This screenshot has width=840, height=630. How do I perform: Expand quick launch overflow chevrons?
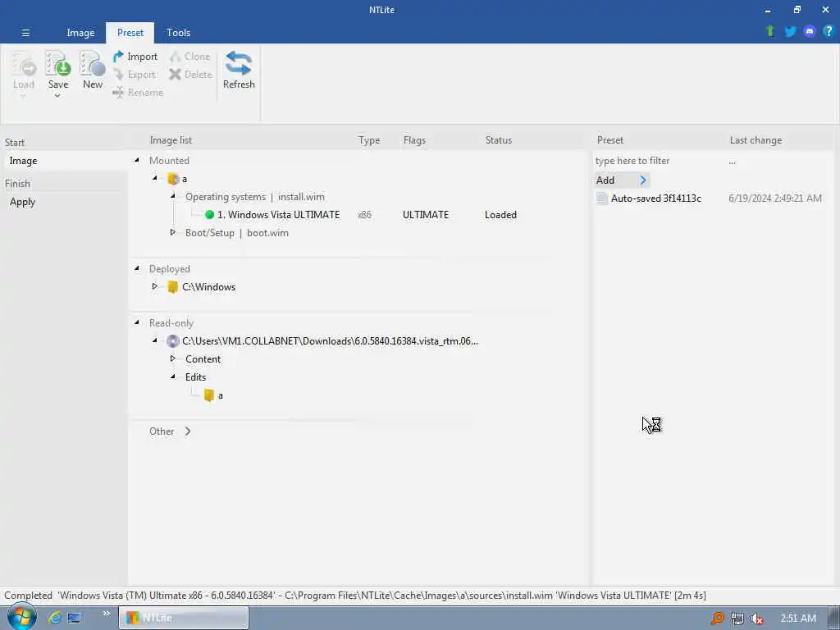tap(106, 614)
